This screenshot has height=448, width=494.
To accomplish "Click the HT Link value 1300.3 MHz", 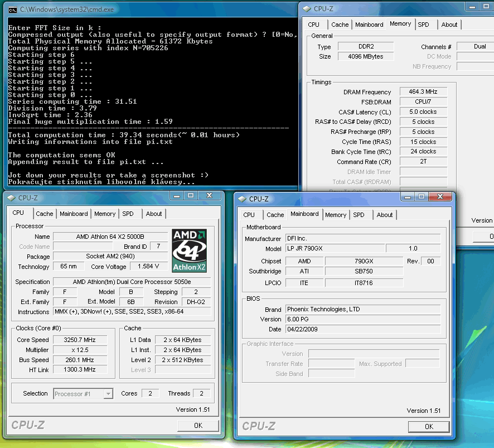I will [x=80, y=369].
